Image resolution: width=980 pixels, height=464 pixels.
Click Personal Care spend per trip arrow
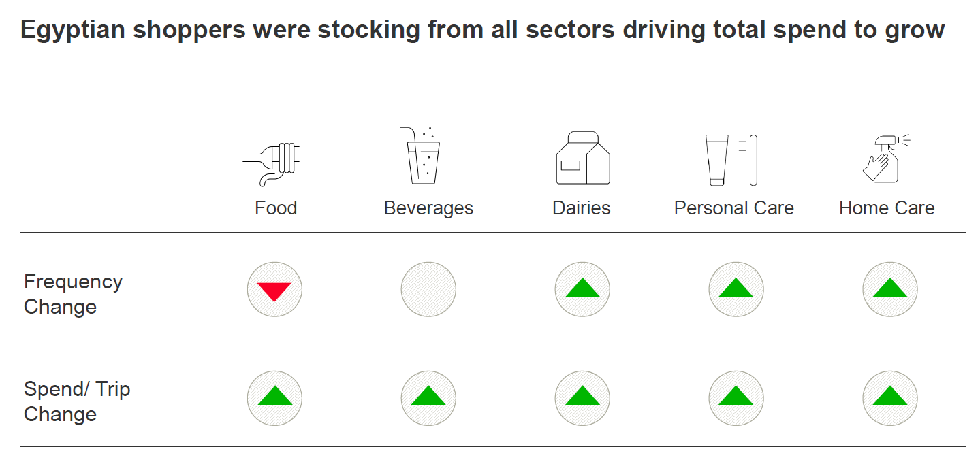(736, 397)
